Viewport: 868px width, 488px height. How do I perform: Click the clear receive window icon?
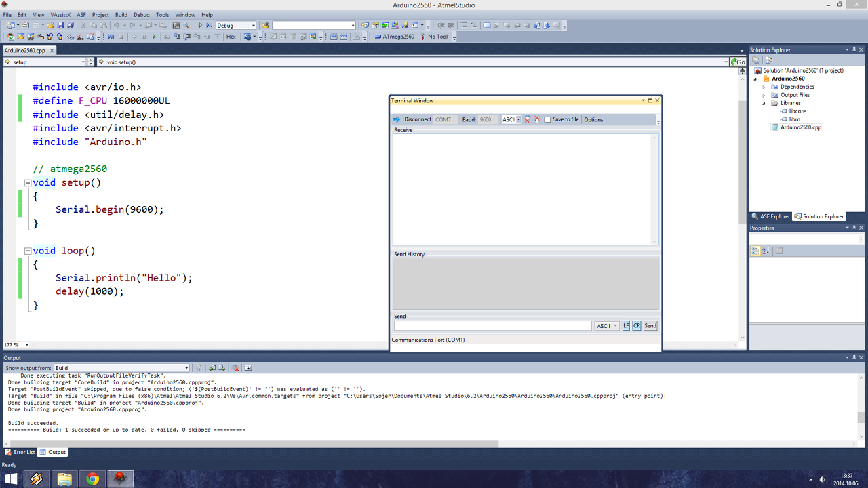527,119
